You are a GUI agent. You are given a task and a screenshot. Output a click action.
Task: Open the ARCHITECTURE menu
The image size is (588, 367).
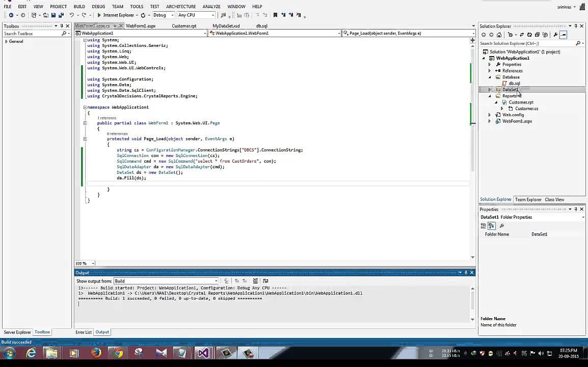(181, 7)
